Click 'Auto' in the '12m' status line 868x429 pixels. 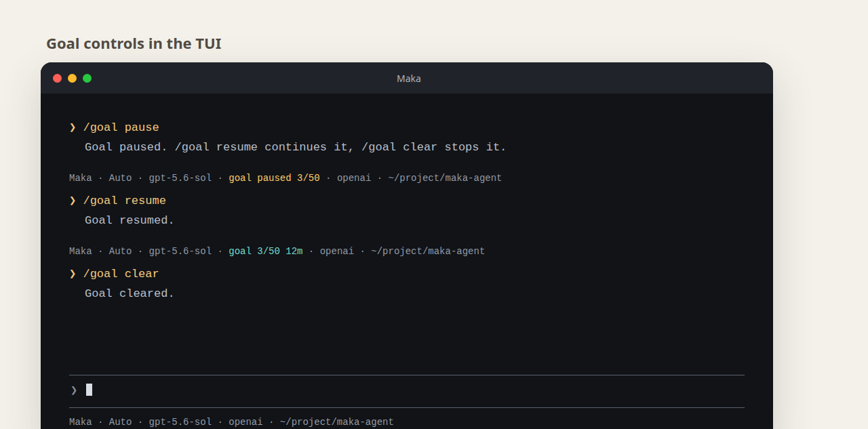[121, 251]
